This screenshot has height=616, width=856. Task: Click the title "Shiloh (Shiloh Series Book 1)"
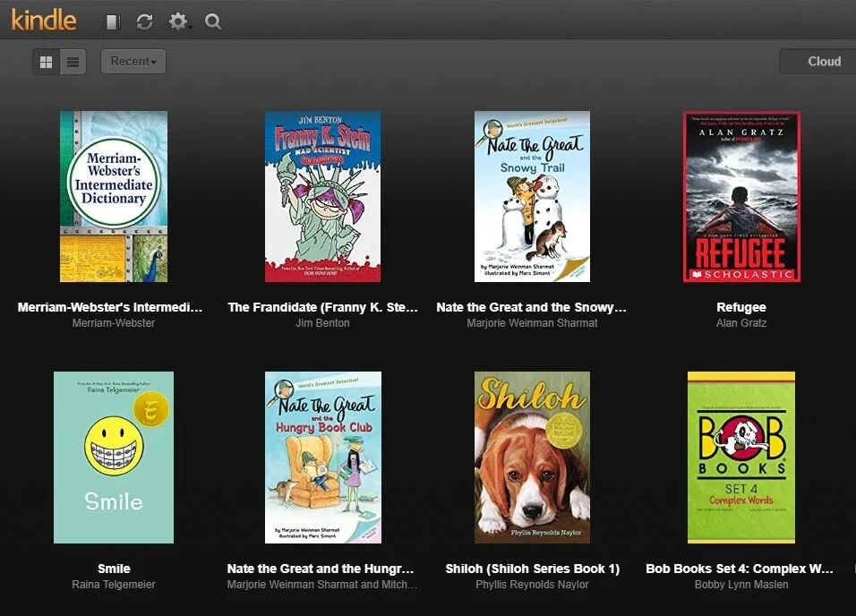pyautogui.click(x=532, y=569)
